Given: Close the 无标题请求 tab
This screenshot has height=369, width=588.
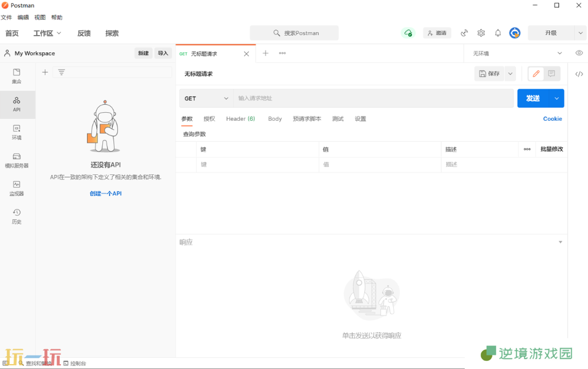Looking at the screenshot, I should (x=247, y=54).
